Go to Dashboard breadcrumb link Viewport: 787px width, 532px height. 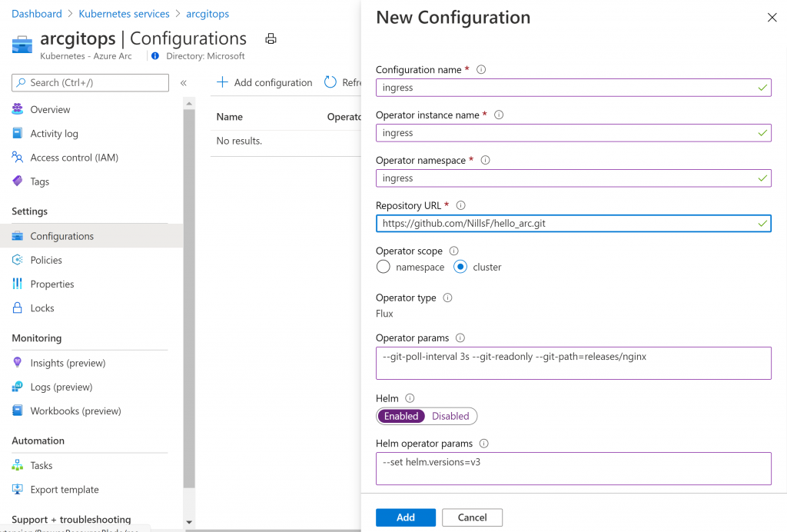[37, 14]
